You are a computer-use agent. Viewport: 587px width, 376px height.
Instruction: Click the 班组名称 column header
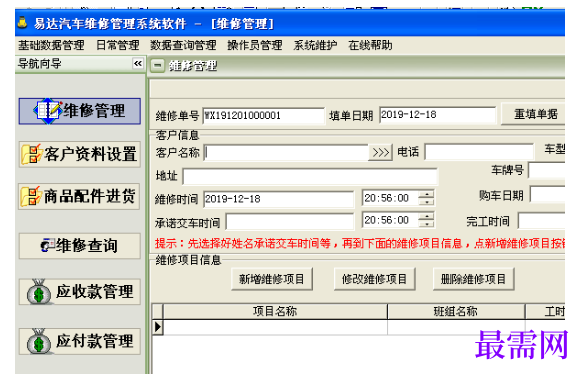[456, 311]
